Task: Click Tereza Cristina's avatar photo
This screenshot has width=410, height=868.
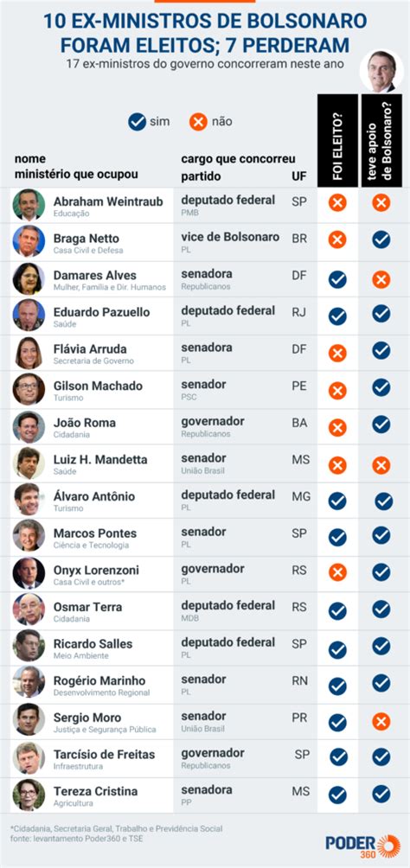Action: pyautogui.click(x=29, y=795)
